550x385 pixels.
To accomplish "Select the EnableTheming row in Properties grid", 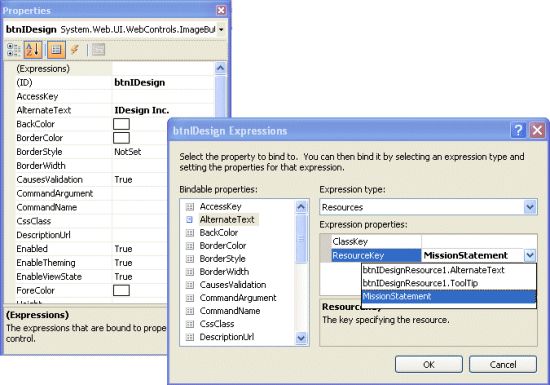I will [91, 263].
